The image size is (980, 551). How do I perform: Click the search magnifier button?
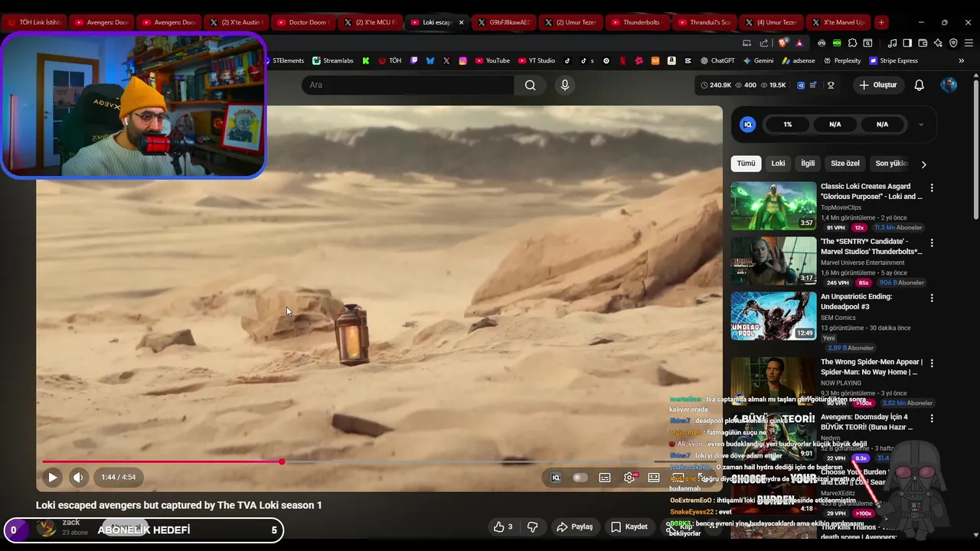(x=530, y=85)
